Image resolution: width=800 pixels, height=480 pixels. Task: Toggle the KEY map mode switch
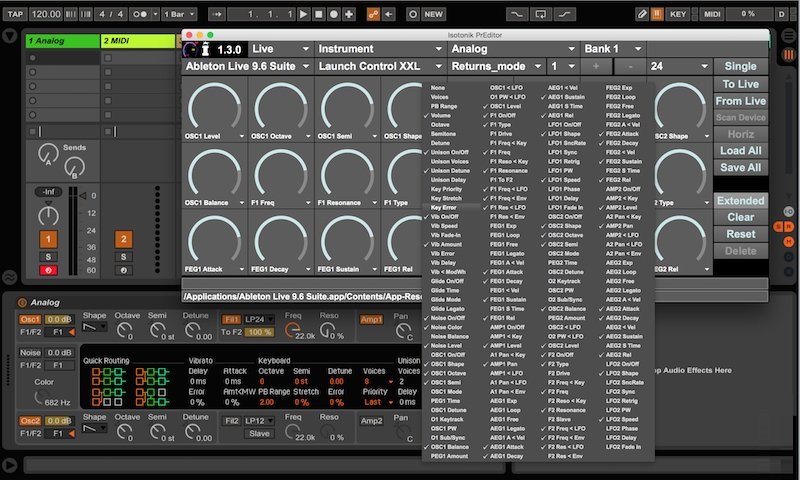point(678,14)
